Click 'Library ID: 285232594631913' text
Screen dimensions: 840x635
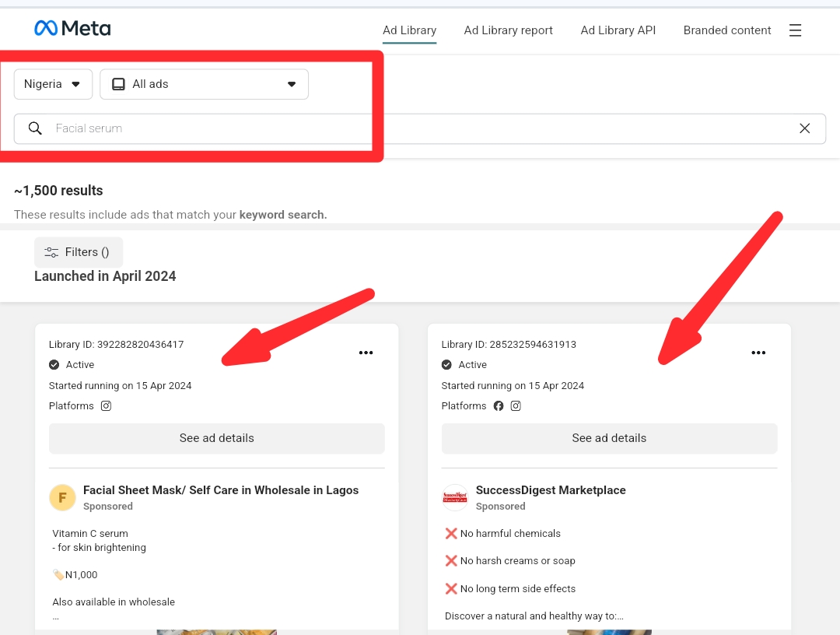(509, 344)
